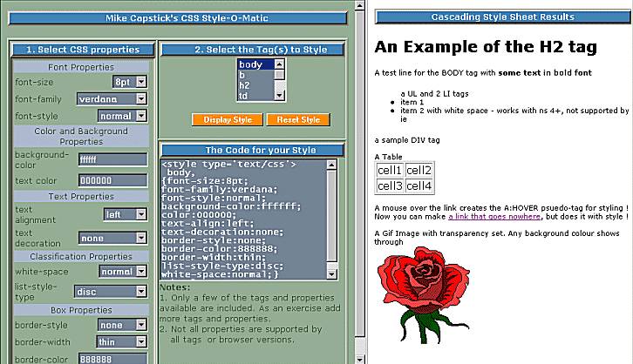Click the 'a sample DIV tag' text
Image resolution: width=633 pixels, height=364 pixels.
(407, 140)
